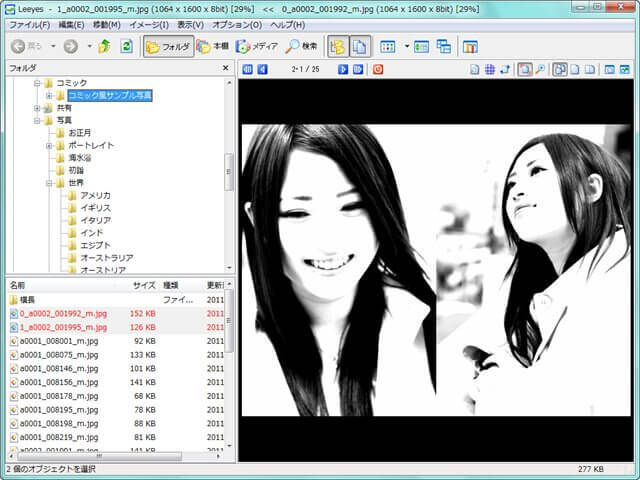Expand the ポートレイト folder node

[48, 145]
